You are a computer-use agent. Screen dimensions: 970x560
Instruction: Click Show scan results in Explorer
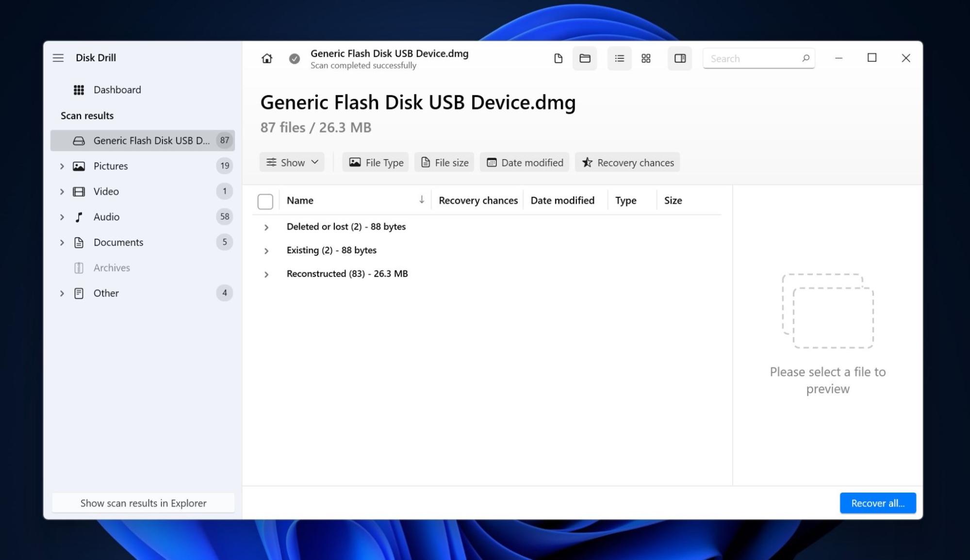tap(143, 503)
